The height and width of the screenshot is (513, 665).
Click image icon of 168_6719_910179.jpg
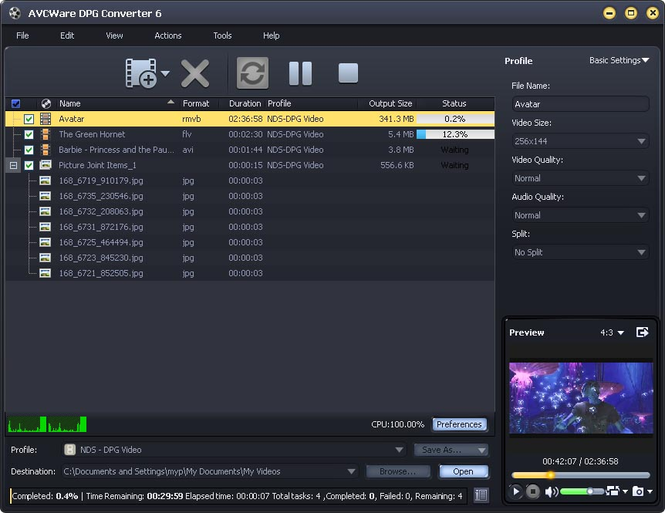click(45, 181)
